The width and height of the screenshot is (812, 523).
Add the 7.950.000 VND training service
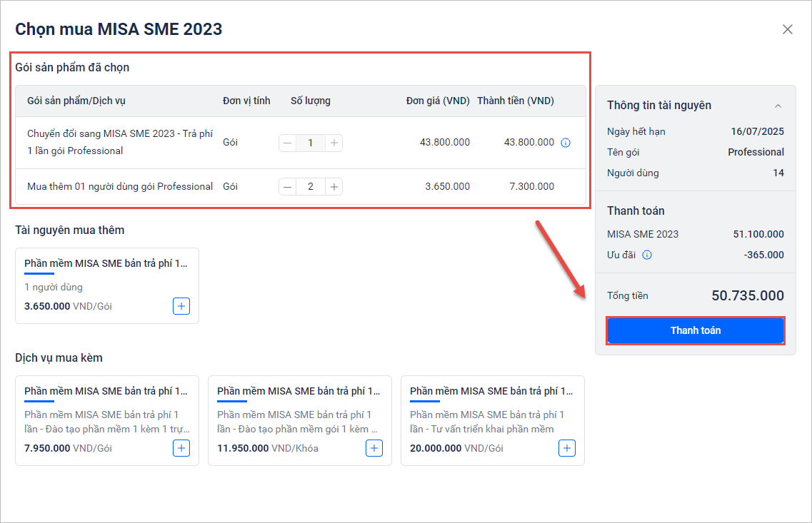pos(181,448)
